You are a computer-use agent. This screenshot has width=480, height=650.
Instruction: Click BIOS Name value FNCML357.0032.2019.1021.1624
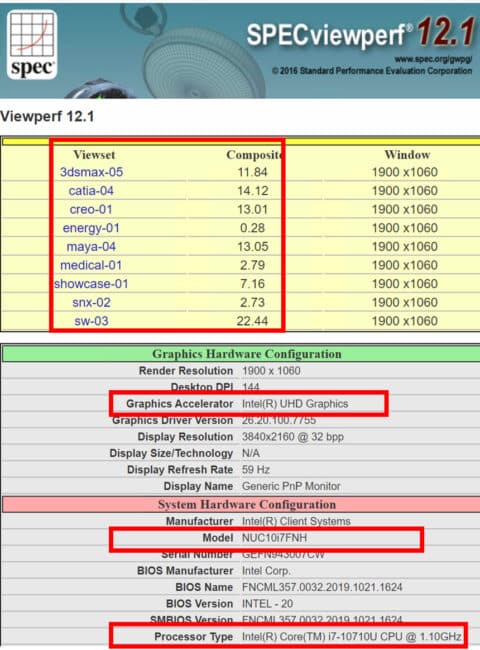click(322, 587)
